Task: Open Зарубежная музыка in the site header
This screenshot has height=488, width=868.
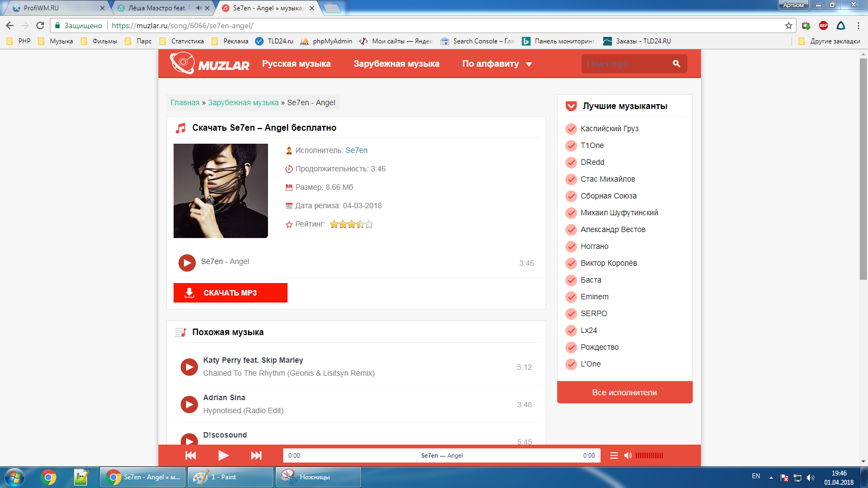Action: point(397,63)
